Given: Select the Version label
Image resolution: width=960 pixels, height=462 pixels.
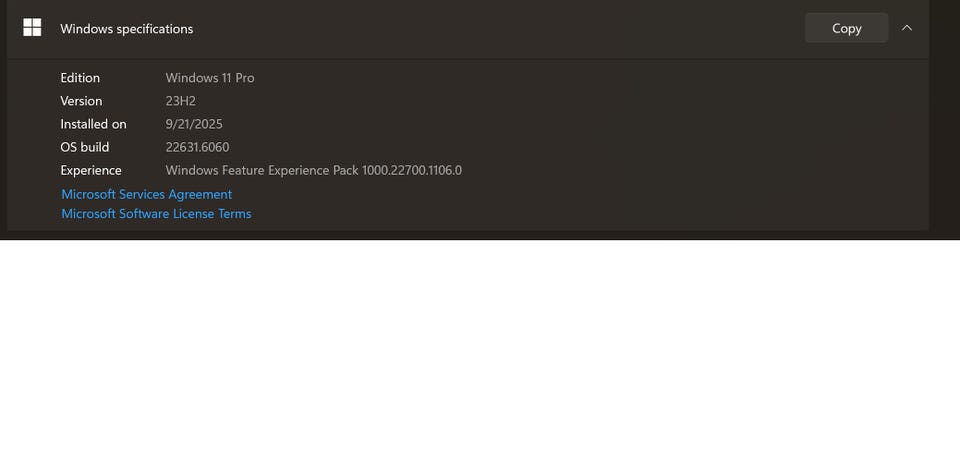Looking at the screenshot, I should [x=81, y=101].
